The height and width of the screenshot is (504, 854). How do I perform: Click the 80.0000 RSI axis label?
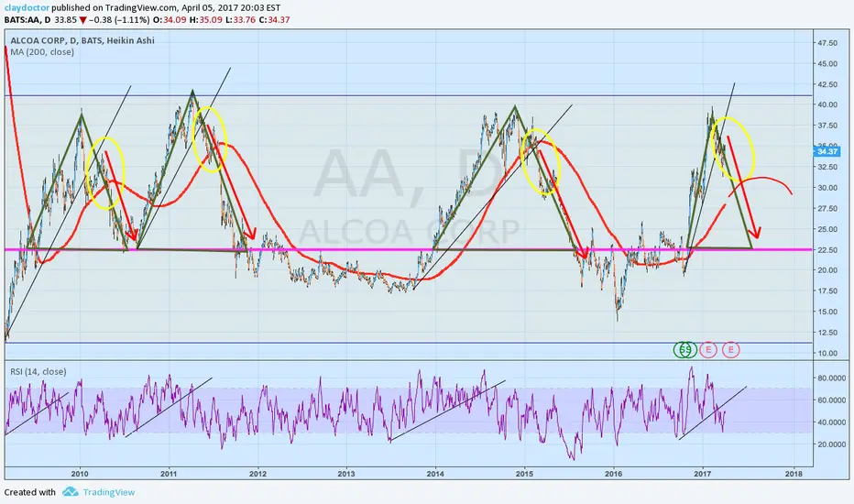831,378
